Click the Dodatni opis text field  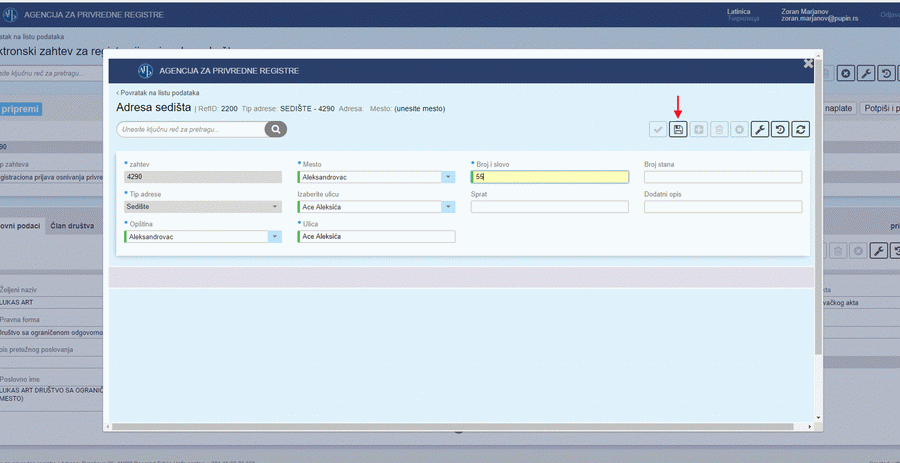[x=722, y=207]
